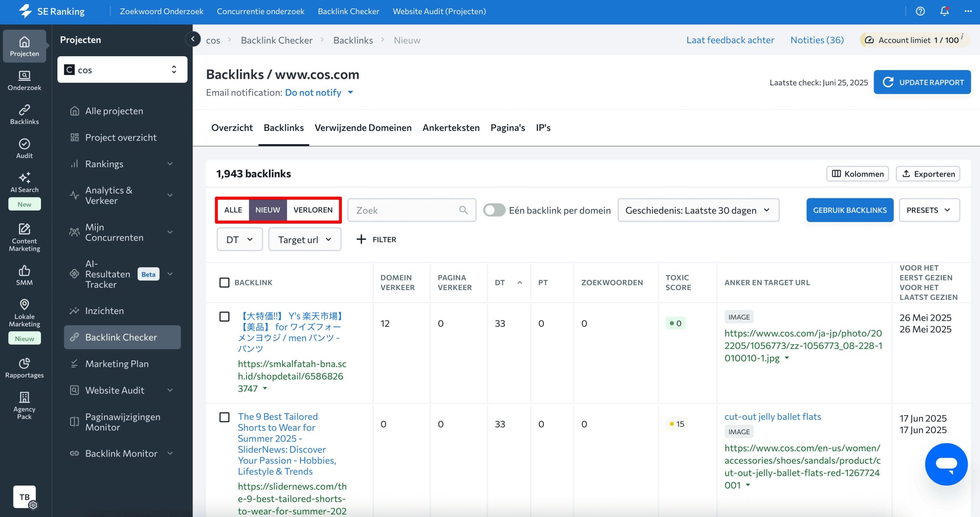This screenshot has width=980, height=517.
Task: Expand the Website Audit sidebar section
Action: coord(170,390)
